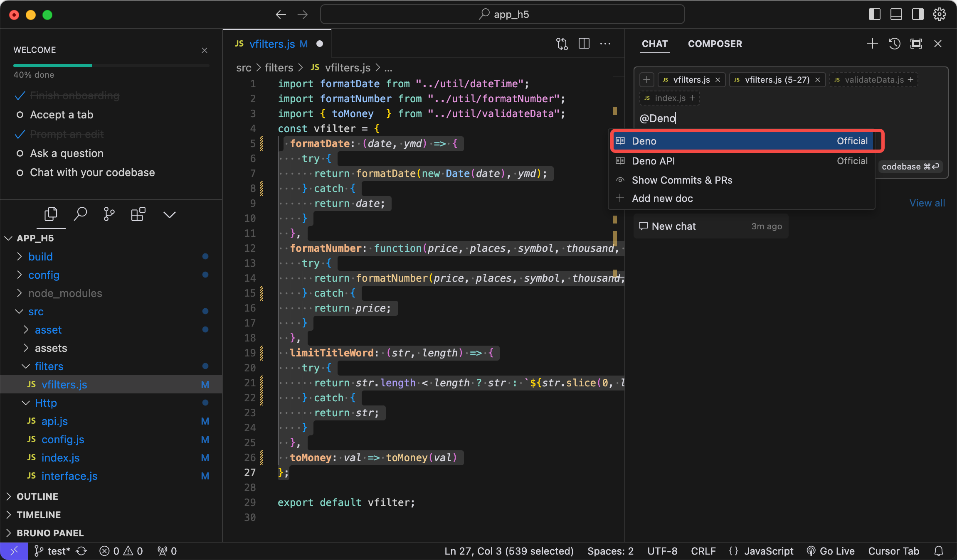Expand the BRUNO PANEL section
The width and height of the screenshot is (957, 560).
[x=111, y=533]
